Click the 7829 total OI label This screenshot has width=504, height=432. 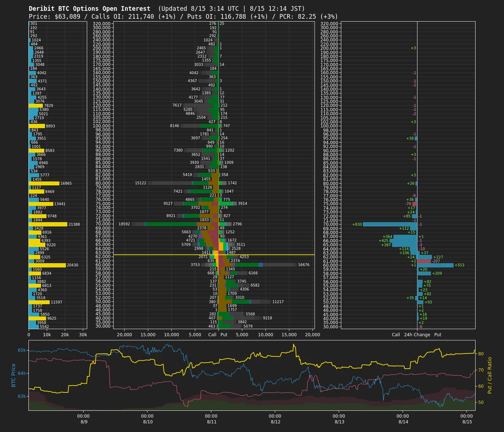click(x=48, y=105)
